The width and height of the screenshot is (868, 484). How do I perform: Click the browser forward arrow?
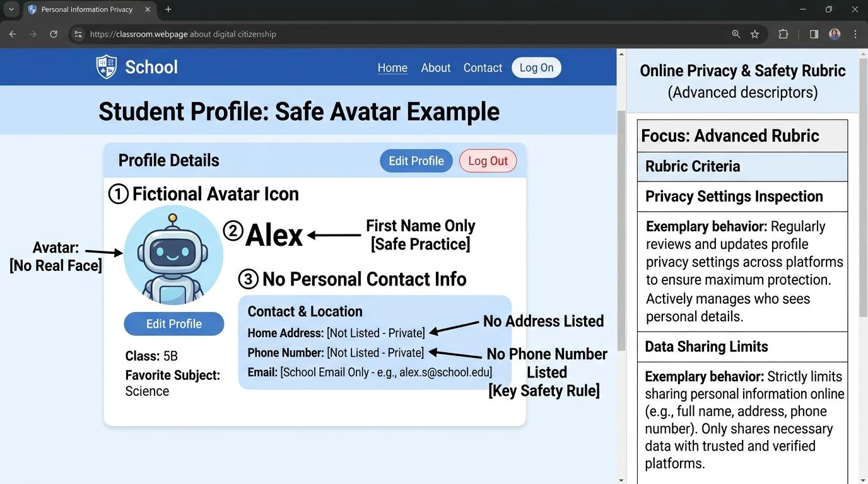33,34
